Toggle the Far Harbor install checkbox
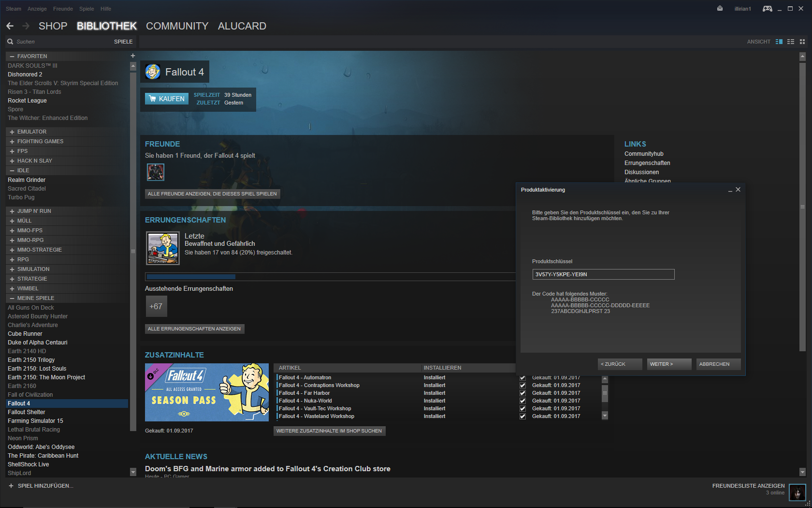812x508 pixels. point(522,393)
